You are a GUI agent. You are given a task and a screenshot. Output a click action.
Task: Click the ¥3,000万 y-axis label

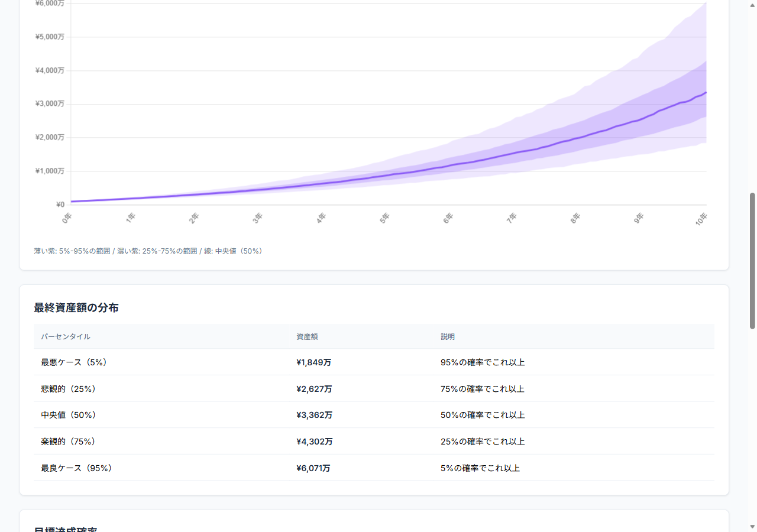point(50,104)
